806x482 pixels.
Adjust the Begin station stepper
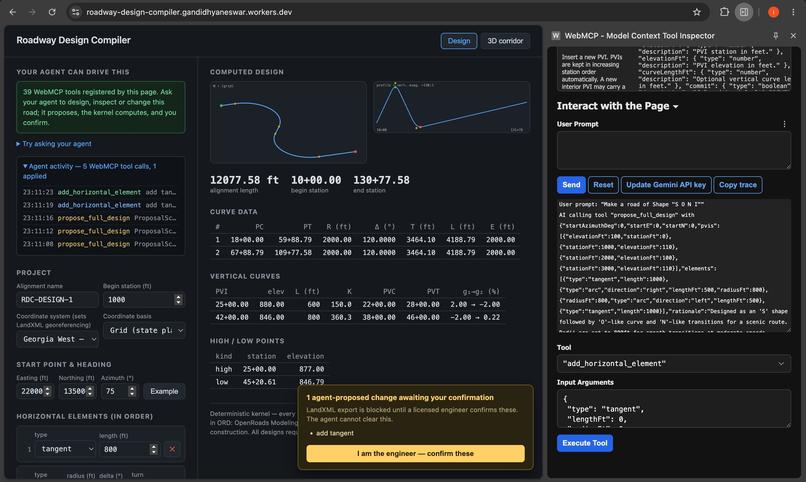178,300
